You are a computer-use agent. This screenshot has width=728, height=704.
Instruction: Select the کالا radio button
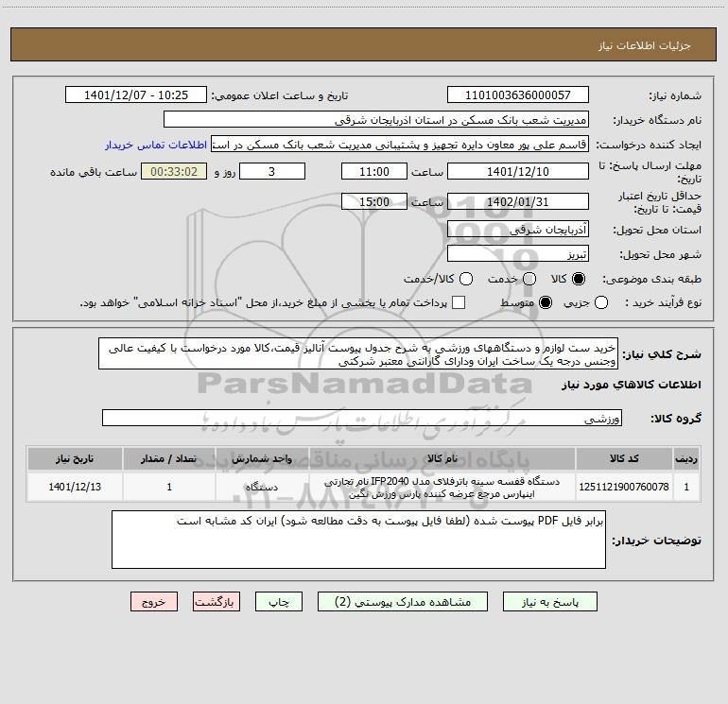[579, 279]
